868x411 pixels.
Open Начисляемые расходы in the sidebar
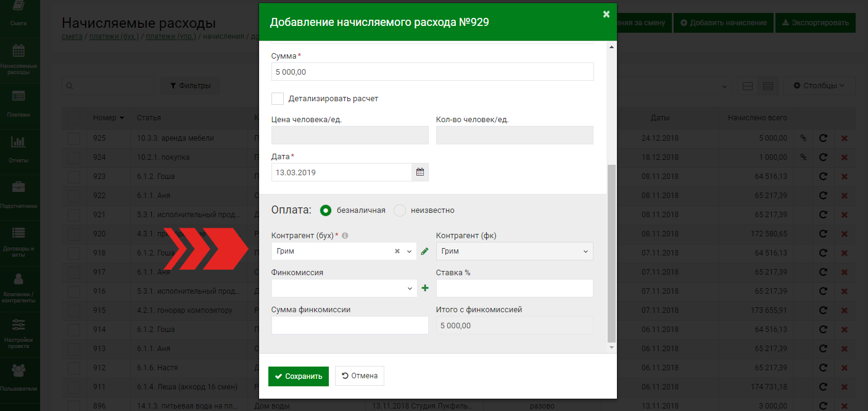click(19, 60)
